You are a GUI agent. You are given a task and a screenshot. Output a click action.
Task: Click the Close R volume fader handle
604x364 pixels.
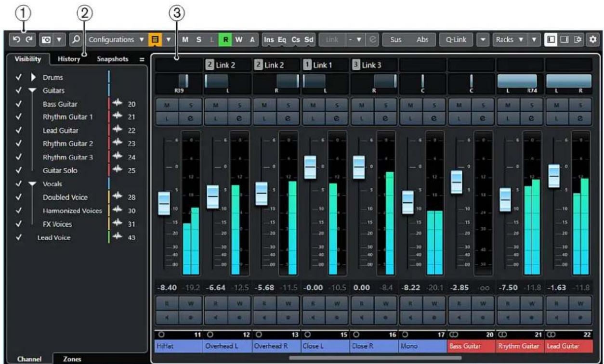(359, 167)
